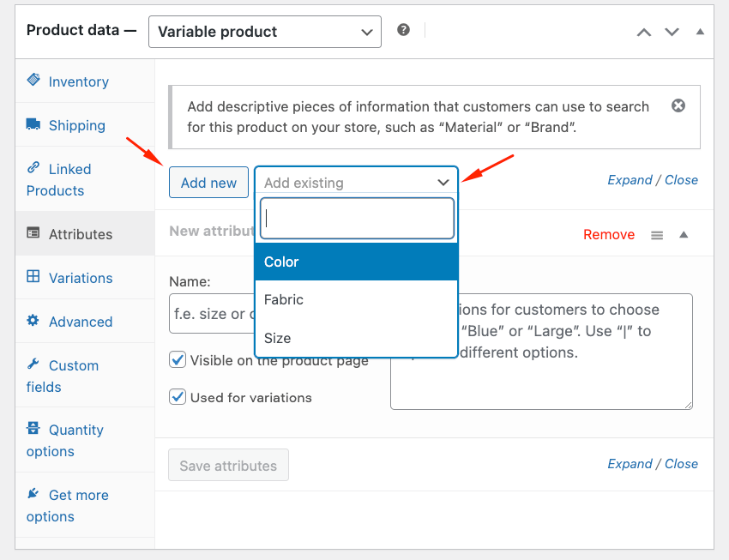Click the Attributes list icon

(x=33, y=232)
